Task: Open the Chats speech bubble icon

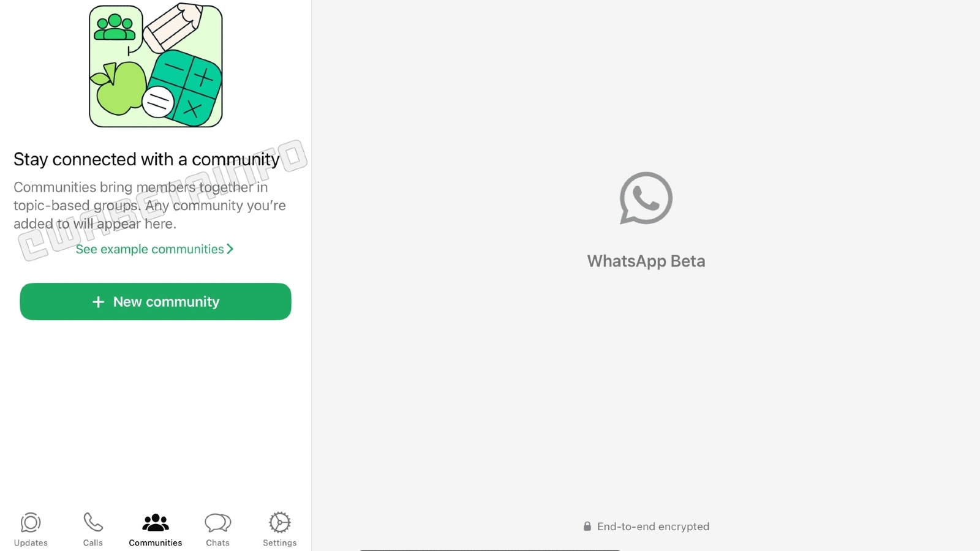Action: [218, 523]
